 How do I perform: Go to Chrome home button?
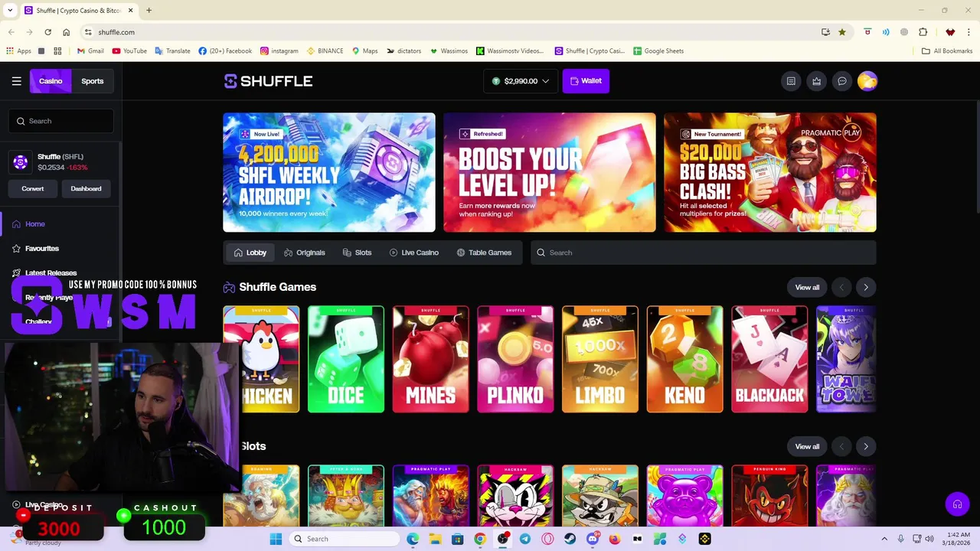click(x=67, y=32)
